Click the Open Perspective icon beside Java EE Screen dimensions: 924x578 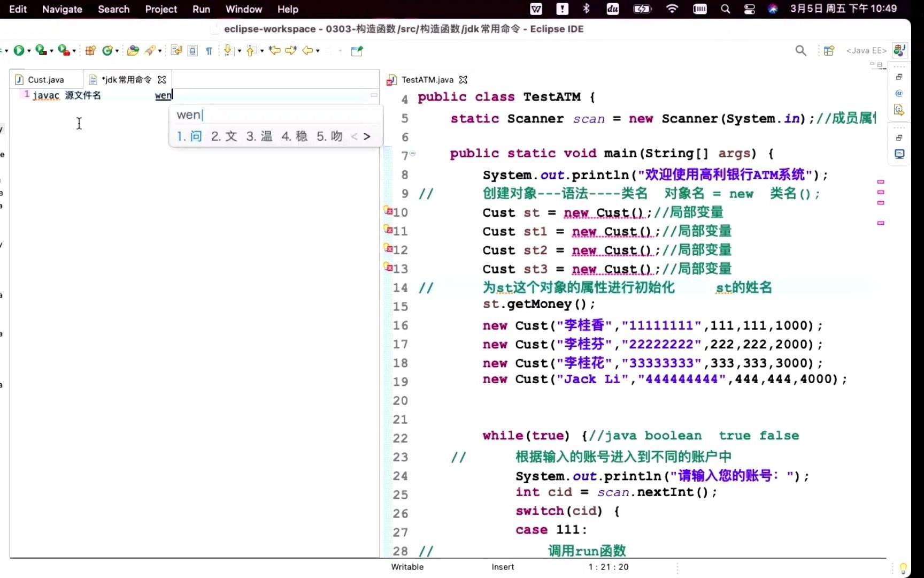point(829,50)
